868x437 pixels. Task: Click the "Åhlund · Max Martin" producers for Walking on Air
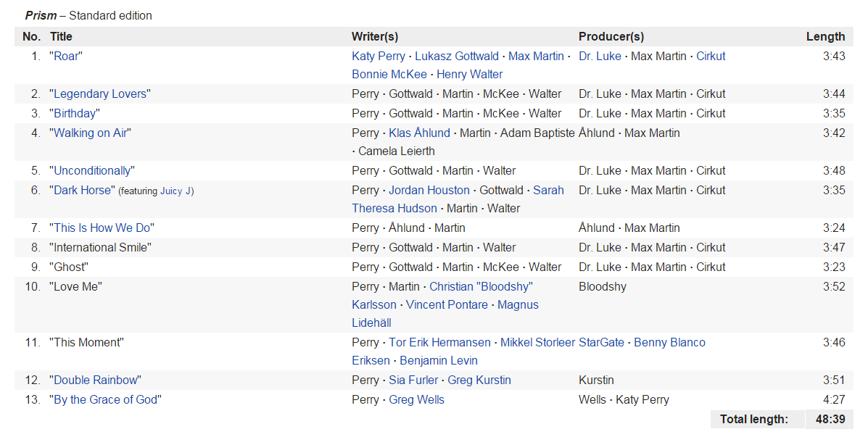pyautogui.click(x=629, y=133)
